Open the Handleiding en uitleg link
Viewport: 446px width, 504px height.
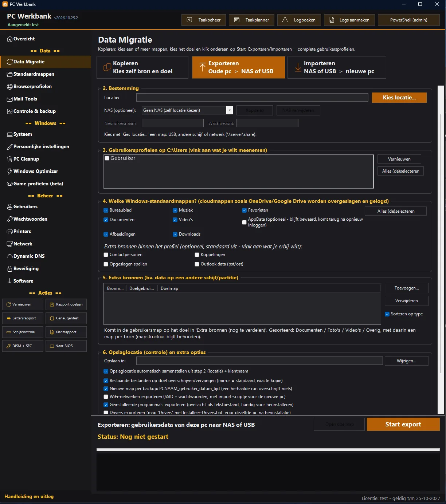29,496
